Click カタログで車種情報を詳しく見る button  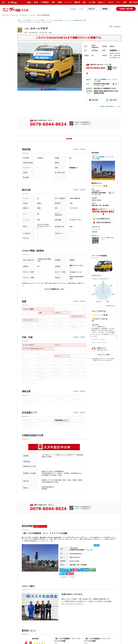(x=54, y=289)
